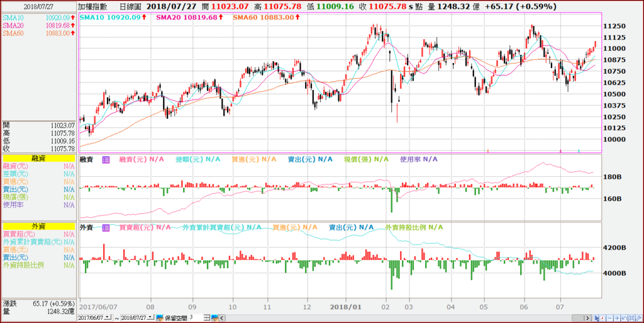The width and height of the screenshot is (644, 323).
Task: Adjust the 保留空間 spinner arrows
Action: coord(206,318)
